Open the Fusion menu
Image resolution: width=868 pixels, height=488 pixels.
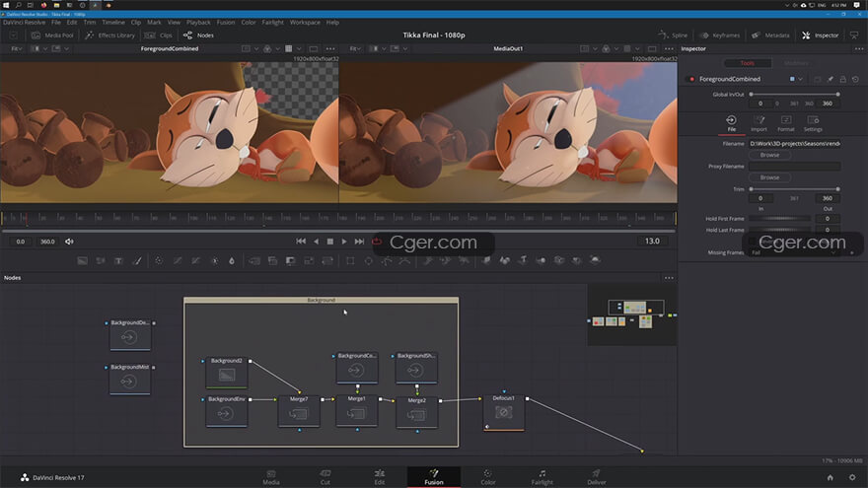(x=225, y=22)
